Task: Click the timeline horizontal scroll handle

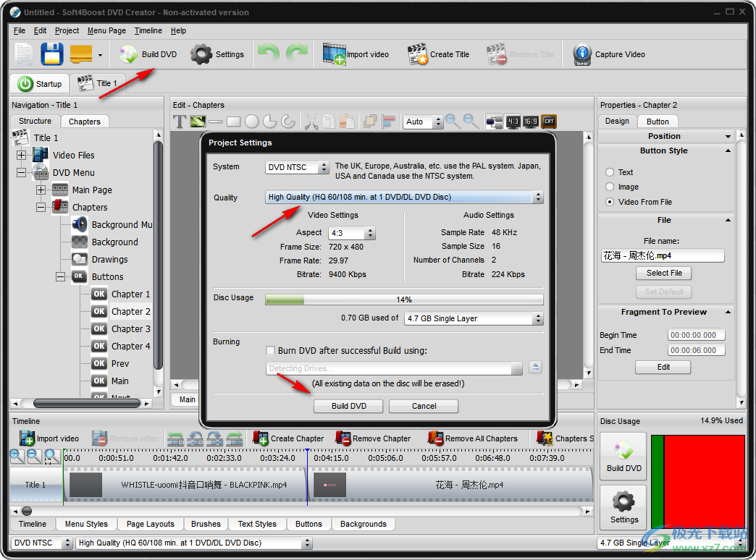Action: pyautogui.click(x=27, y=512)
